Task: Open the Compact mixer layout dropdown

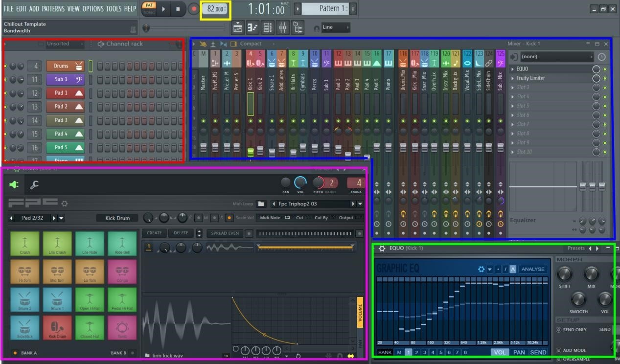Action: coord(251,43)
